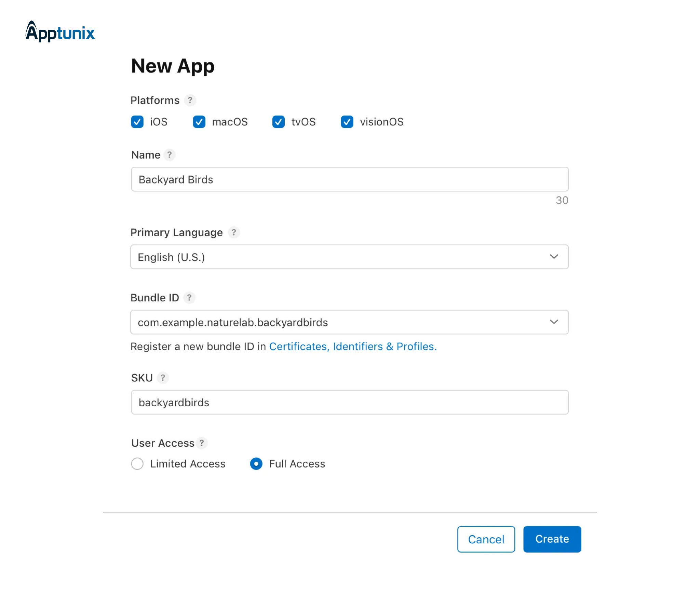Viewport: 700px width, 596px height.
Task: Click the Name field help icon
Action: tap(170, 155)
